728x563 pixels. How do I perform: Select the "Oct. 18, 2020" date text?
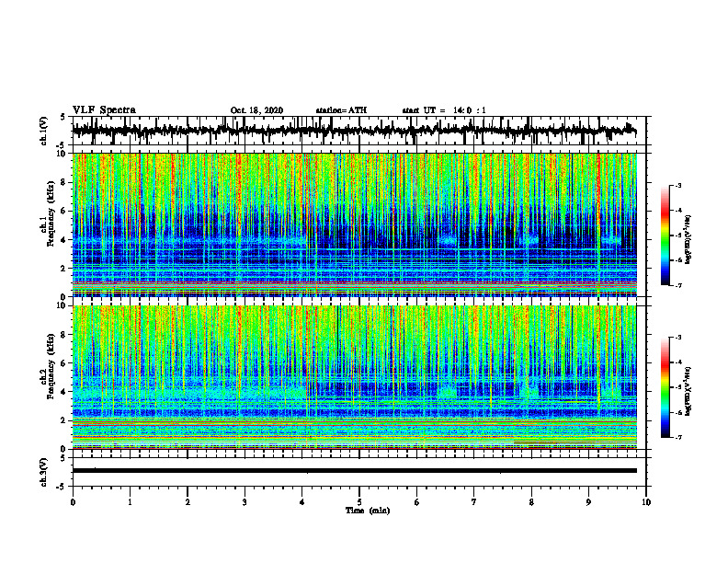click(256, 110)
